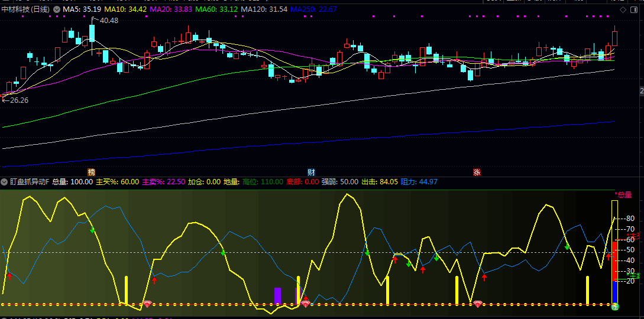Select the MA5: 35.19 indicator label
Screen dimensions: 644x319
click(81, 9)
